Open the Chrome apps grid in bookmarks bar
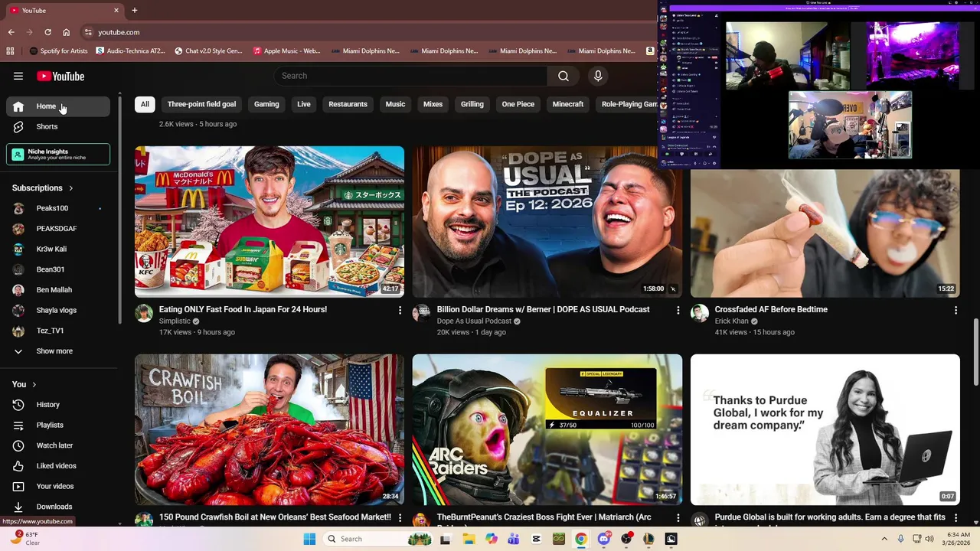This screenshot has width=980, height=551. [x=10, y=51]
